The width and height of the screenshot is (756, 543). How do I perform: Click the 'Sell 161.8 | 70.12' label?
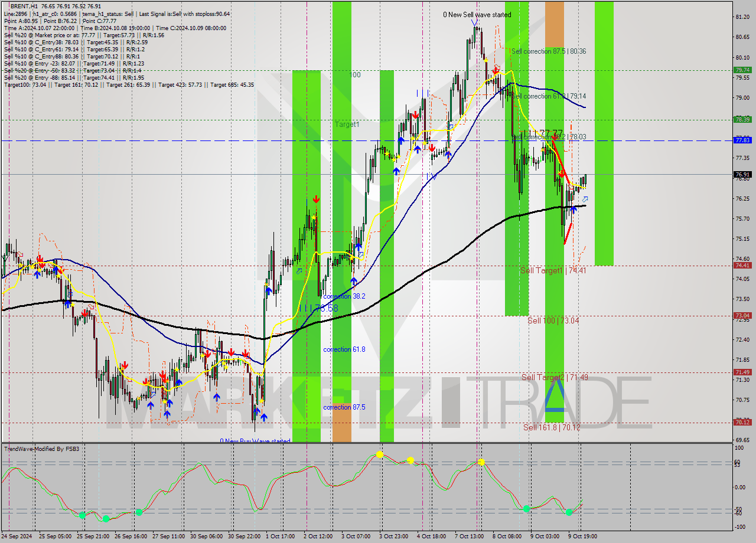pos(552,427)
